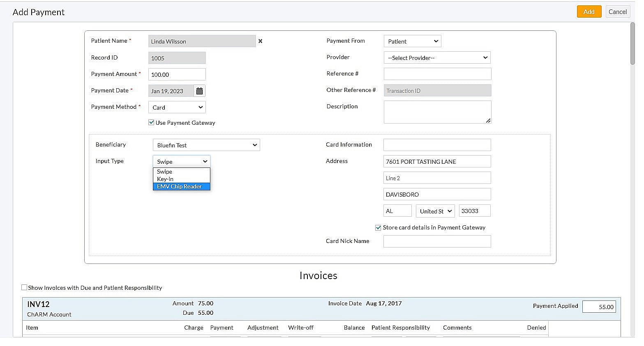Focus the Card Nick Name field
This screenshot has width=644, height=346.
437,241
